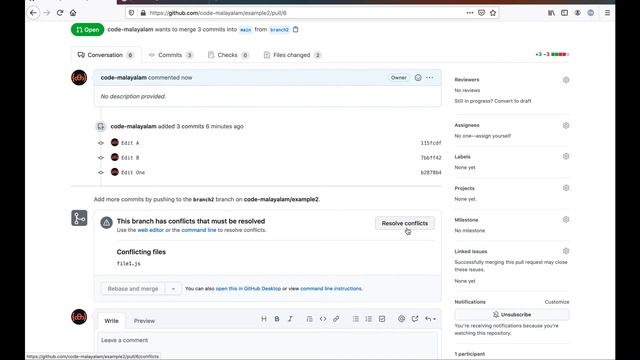Open Linked issues settings gear

[566, 251]
